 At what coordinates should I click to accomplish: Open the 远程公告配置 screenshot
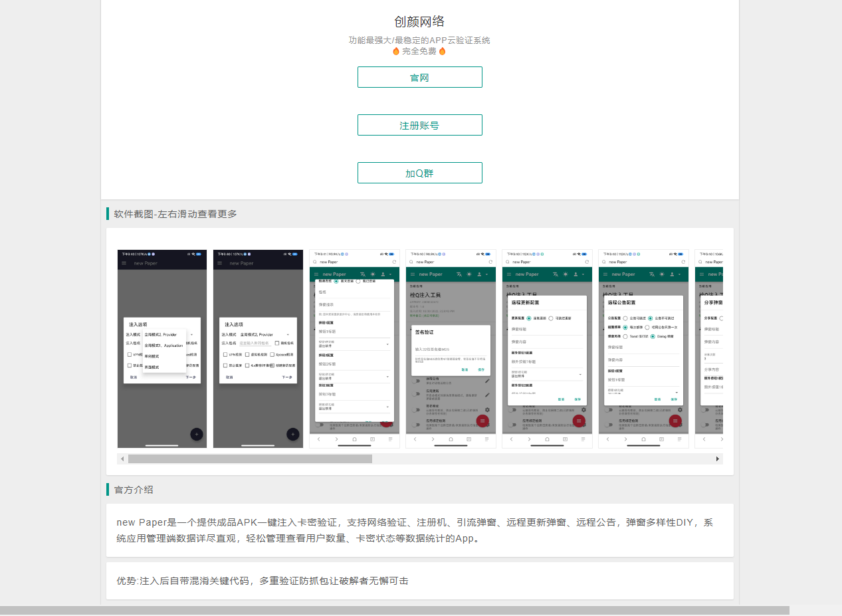pos(643,349)
